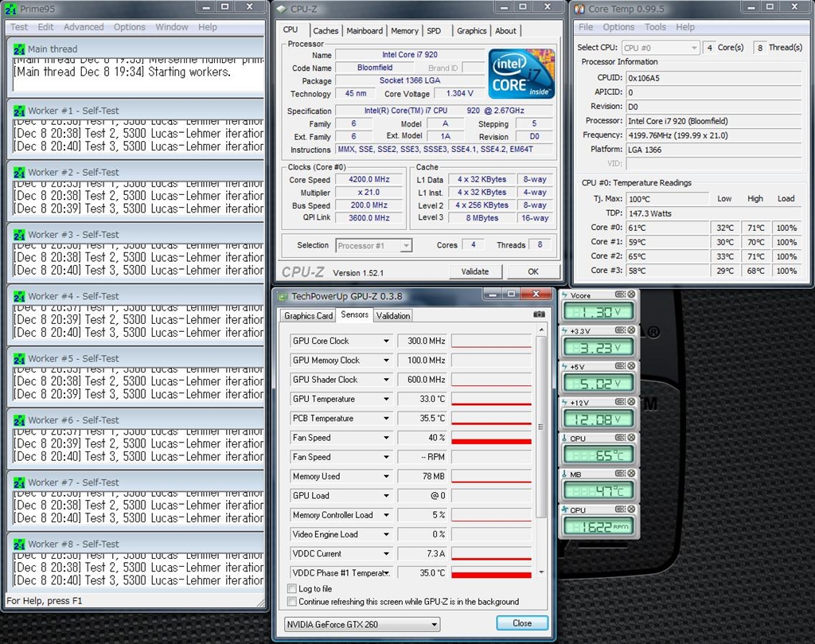The width and height of the screenshot is (815, 644).
Task: Open the Advanced menu in Prime95
Action: click(x=84, y=27)
